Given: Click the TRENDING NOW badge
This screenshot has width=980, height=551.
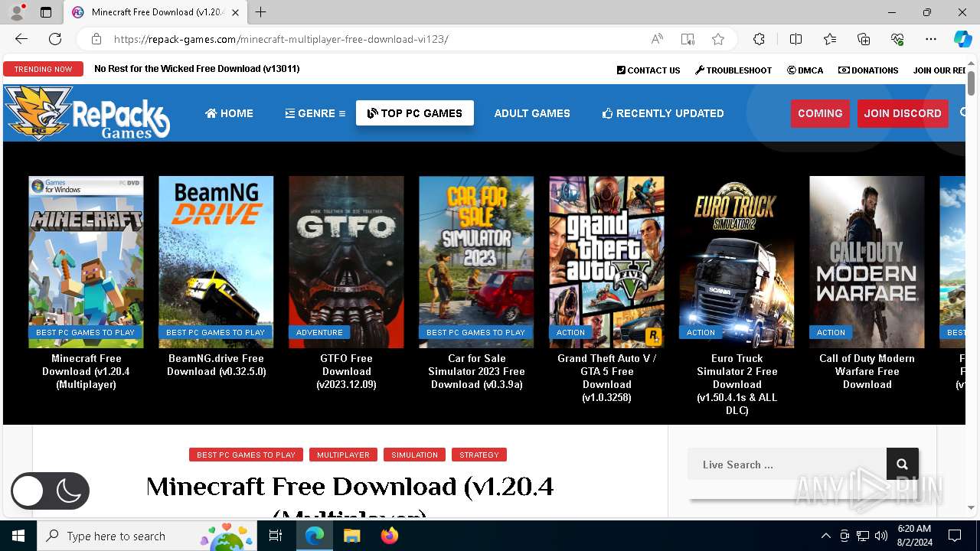Looking at the screenshot, I should click(x=43, y=69).
